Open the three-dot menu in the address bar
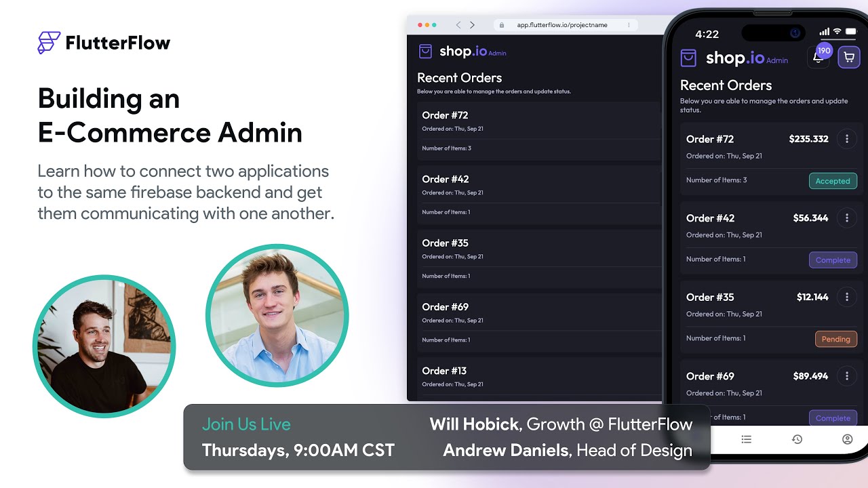Image resolution: width=868 pixels, height=488 pixels. pyautogui.click(x=629, y=25)
